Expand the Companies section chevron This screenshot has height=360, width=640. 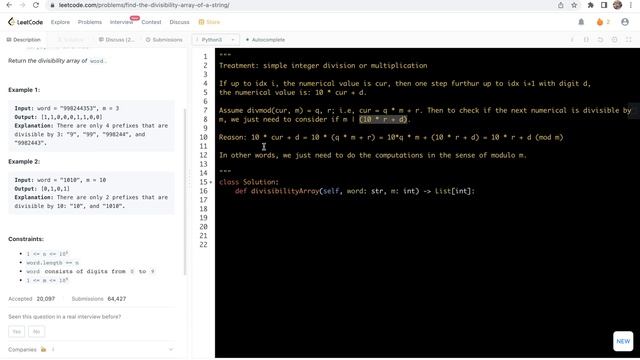tap(171, 349)
